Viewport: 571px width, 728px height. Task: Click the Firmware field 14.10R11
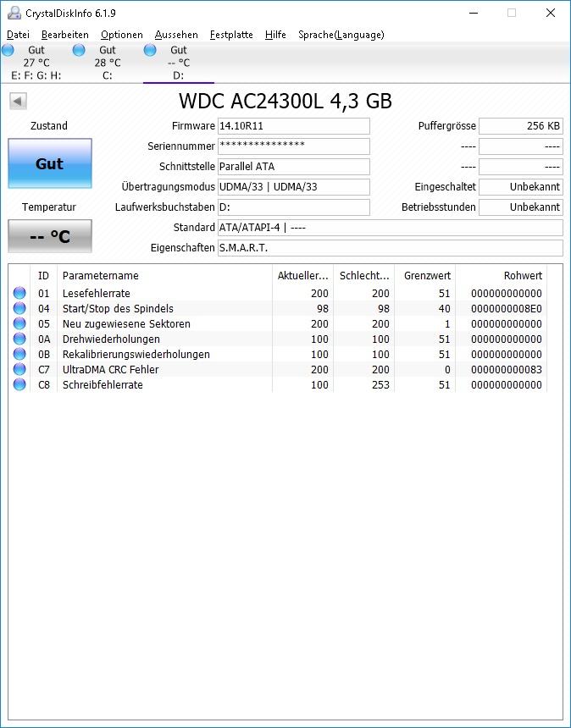(x=294, y=126)
